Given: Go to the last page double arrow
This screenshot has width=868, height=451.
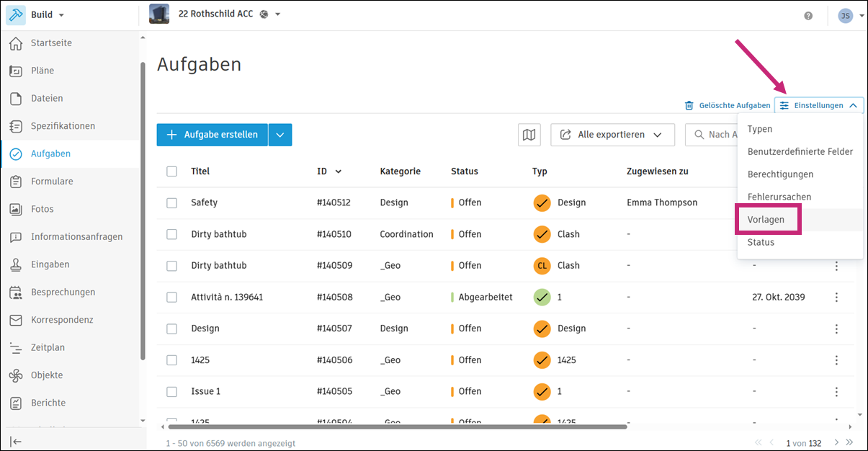Looking at the screenshot, I should 849,442.
